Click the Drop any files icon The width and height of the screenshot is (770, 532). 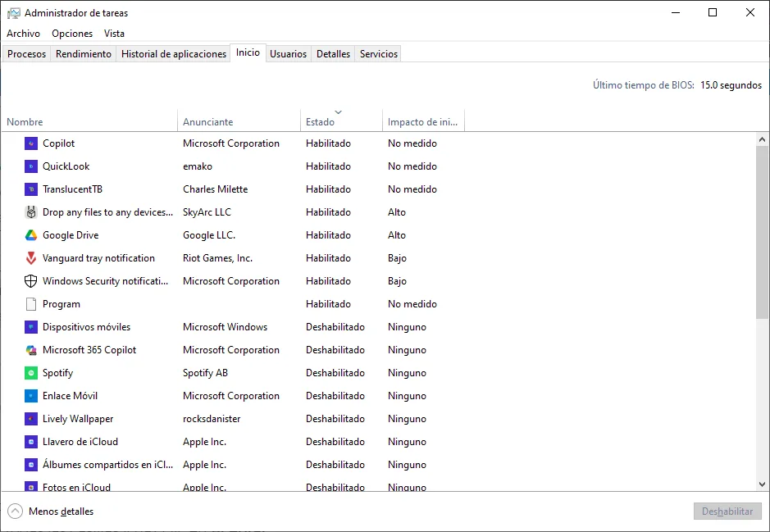pyautogui.click(x=31, y=212)
